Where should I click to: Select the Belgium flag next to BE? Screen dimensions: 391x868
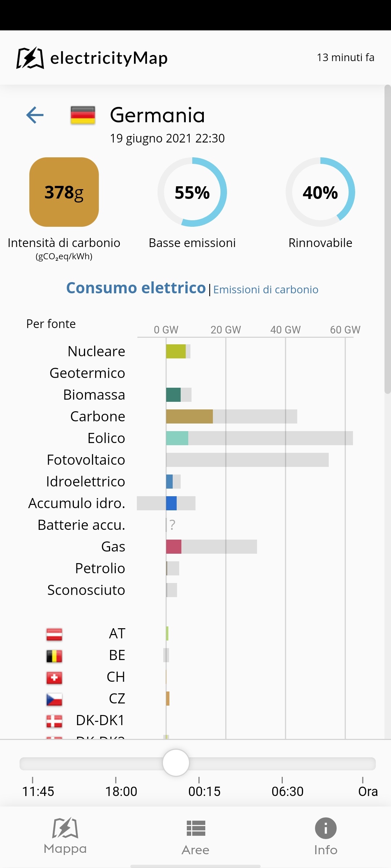[54, 656]
